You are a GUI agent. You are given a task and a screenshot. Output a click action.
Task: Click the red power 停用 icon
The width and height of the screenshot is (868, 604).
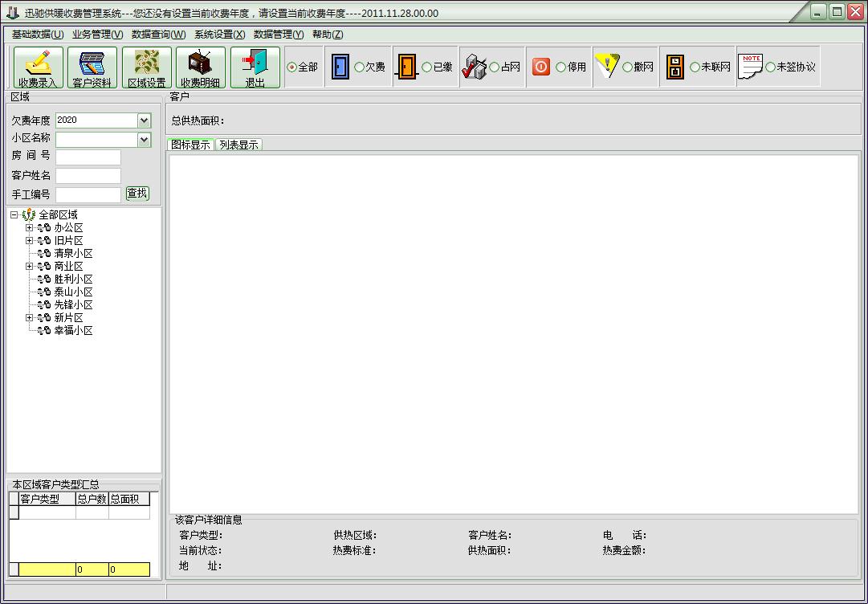point(541,67)
